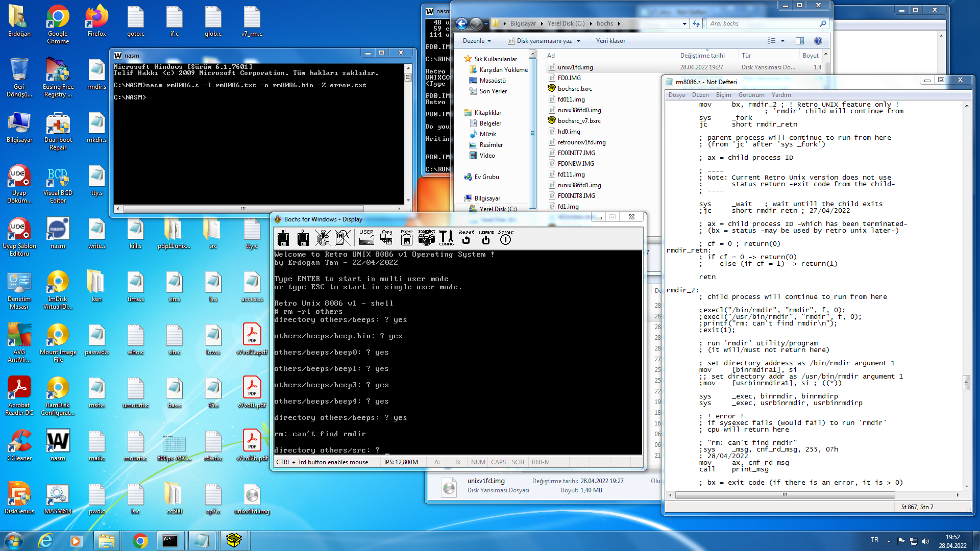Viewport: 980px width, 551px height.
Task: Open address bar history dropdown arrow
Action: point(684,23)
